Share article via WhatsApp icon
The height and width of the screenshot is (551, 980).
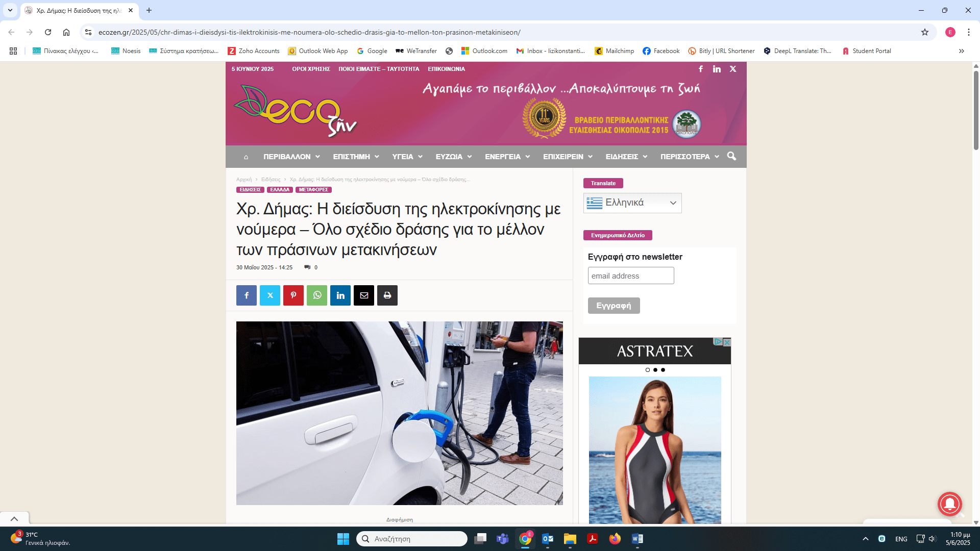tap(317, 295)
